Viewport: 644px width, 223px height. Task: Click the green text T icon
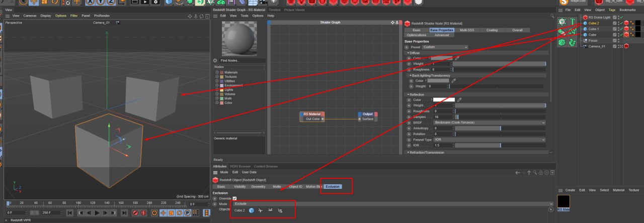pos(573,22)
